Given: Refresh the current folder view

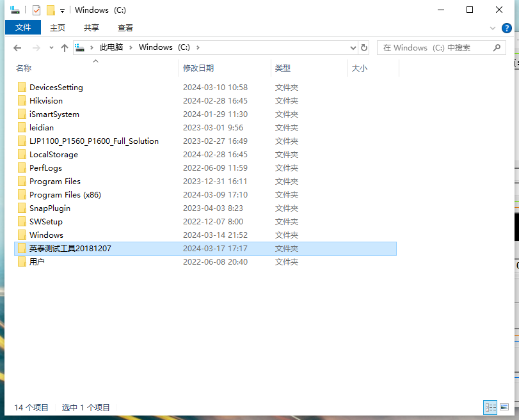Looking at the screenshot, I should pos(364,48).
